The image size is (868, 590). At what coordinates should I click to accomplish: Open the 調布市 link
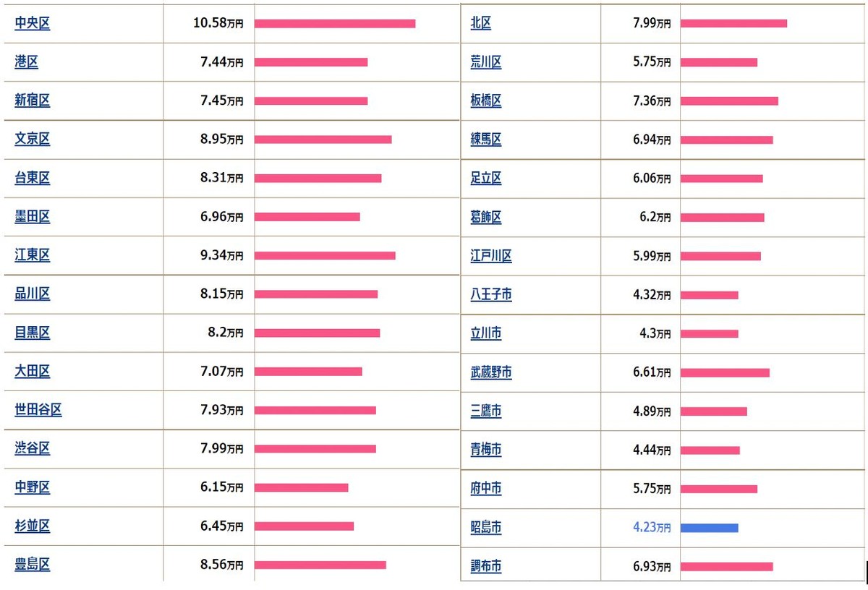(x=486, y=567)
